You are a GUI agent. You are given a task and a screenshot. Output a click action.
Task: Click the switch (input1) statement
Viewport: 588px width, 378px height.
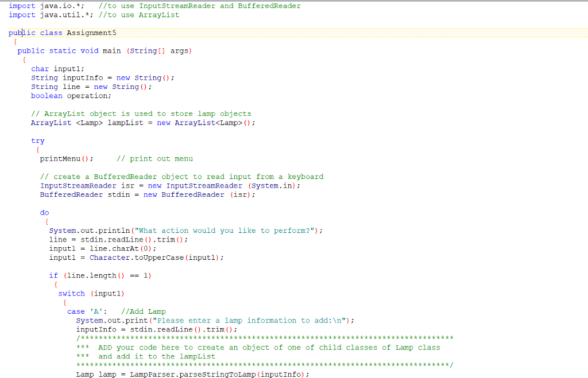pyautogui.click(x=83, y=293)
